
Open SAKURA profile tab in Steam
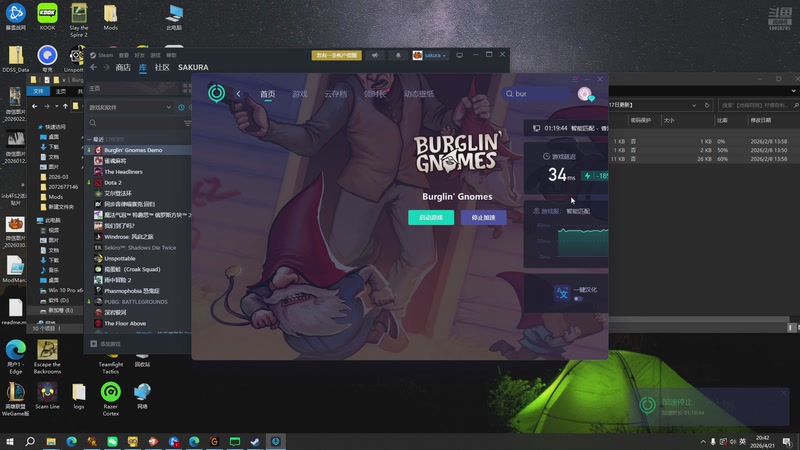[x=193, y=67]
